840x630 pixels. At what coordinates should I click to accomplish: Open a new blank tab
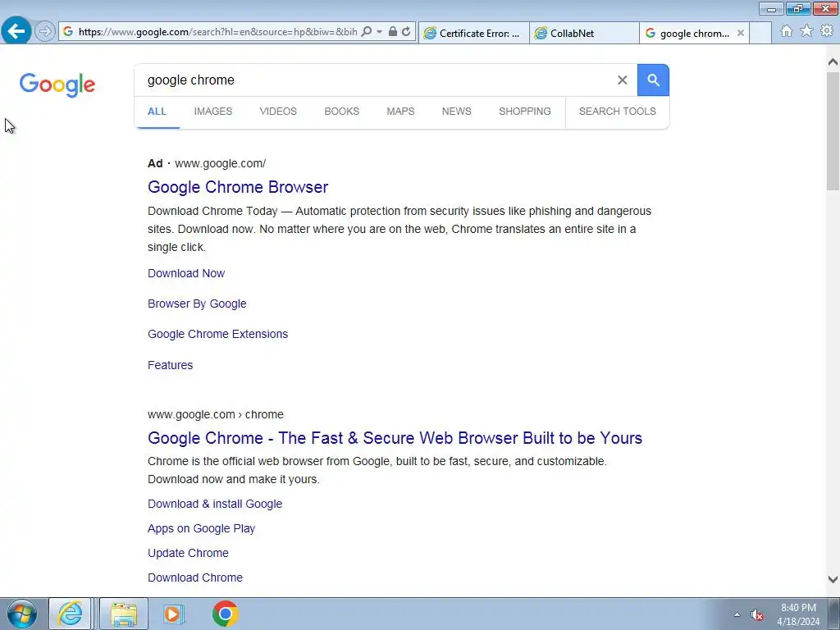pyautogui.click(x=760, y=33)
